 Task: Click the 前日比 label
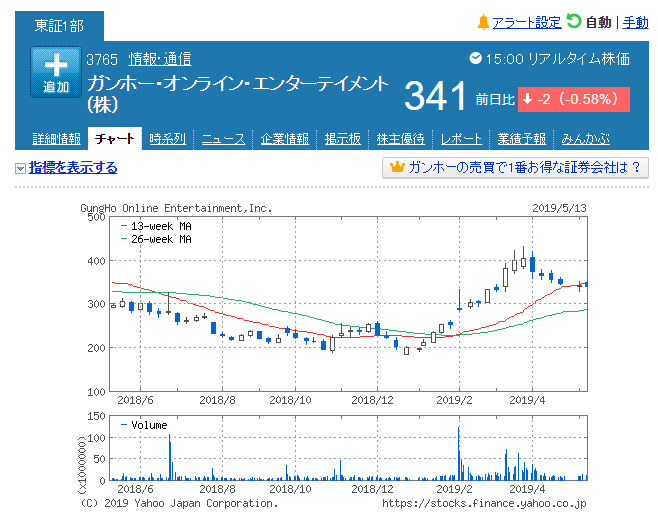pos(495,100)
